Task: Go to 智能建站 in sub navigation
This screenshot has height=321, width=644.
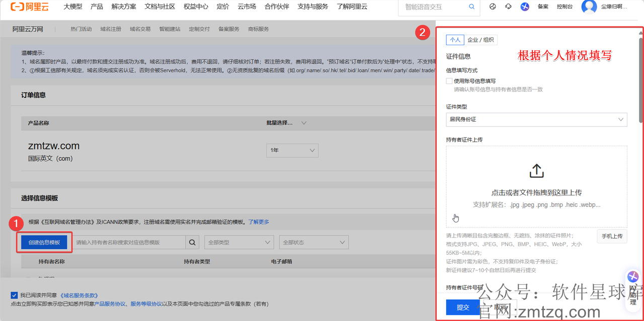Action: (170, 29)
